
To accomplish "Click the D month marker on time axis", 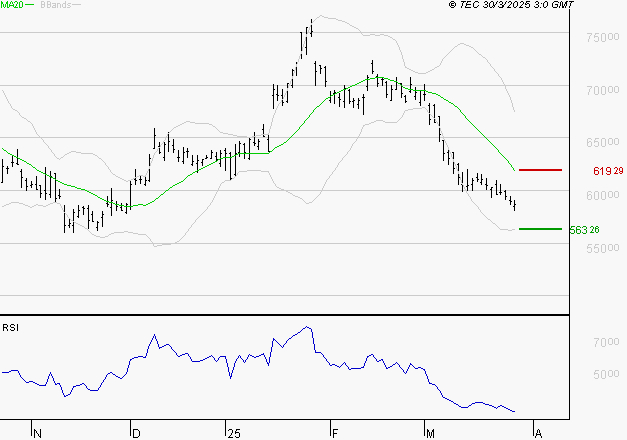I will (x=136, y=434).
